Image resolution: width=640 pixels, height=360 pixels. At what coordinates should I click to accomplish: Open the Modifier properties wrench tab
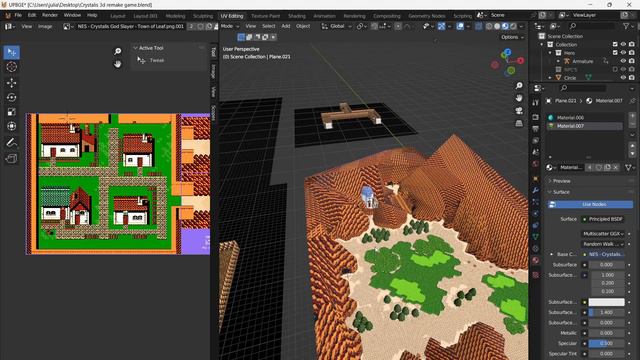536,190
